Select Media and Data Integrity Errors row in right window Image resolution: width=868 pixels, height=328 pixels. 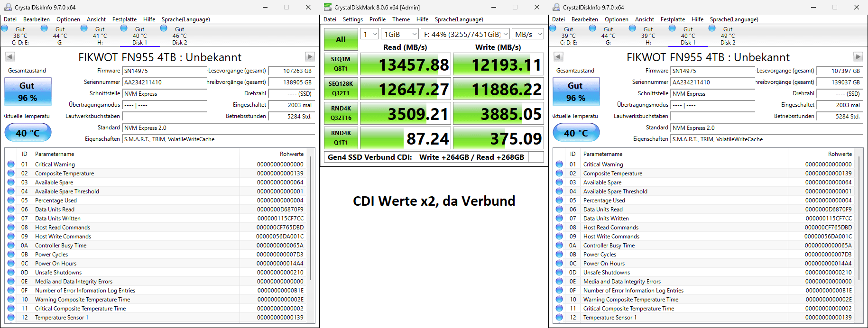pyautogui.click(x=704, y=281)
